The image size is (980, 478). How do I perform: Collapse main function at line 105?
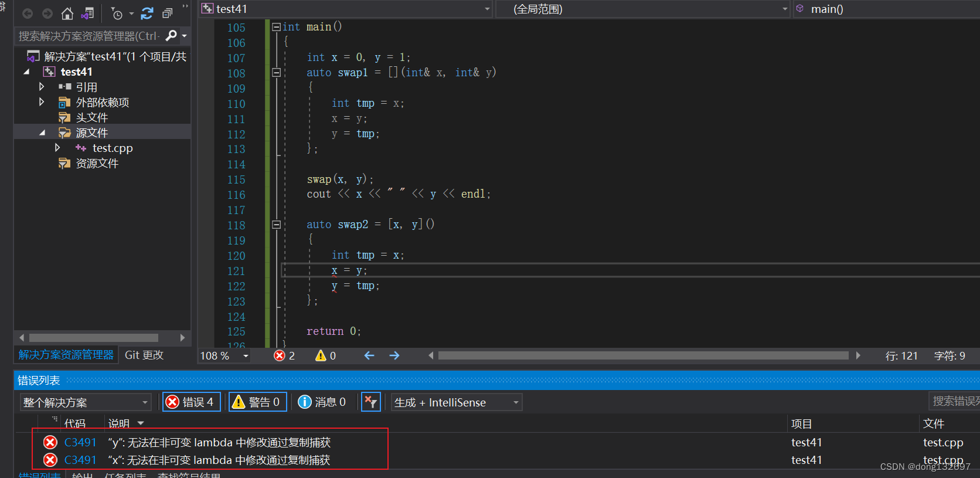pos(276,26)
